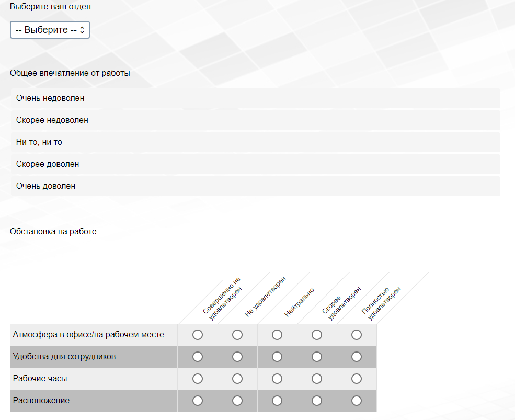The height and width of the screenshot is (420, 515).
Task: Open the 'Выберите' department dropdown
Action: pos(50,30)
